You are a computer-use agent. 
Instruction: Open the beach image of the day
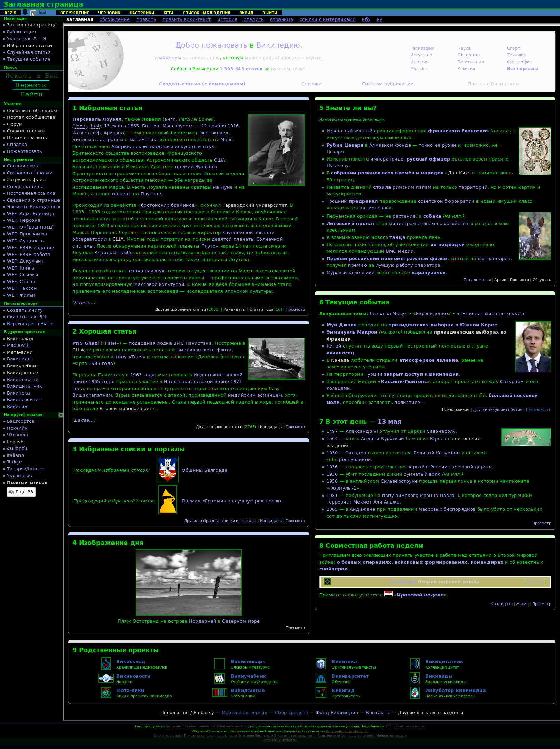point(189,583)
